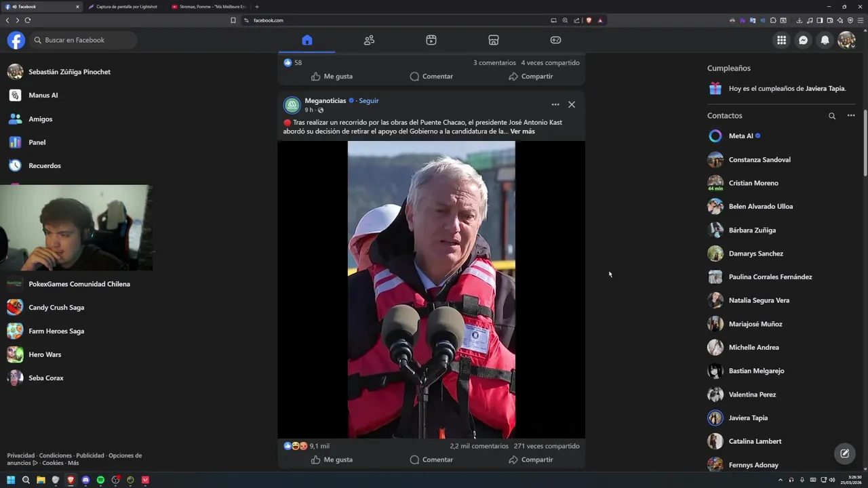Open the Privacidad footer link

[x=21, y=455]
